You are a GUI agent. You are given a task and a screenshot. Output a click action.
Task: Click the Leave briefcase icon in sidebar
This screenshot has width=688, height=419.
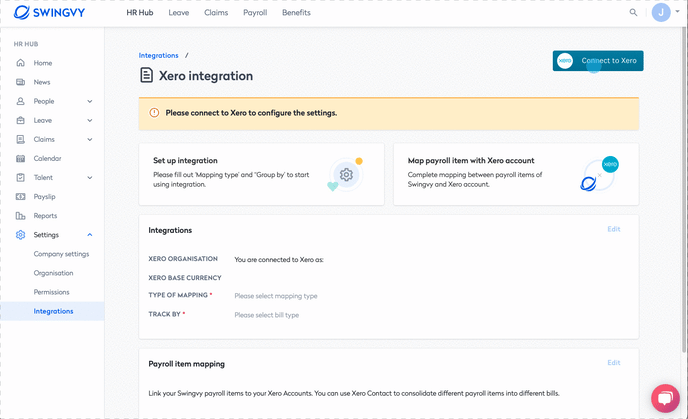pos(20,120)
